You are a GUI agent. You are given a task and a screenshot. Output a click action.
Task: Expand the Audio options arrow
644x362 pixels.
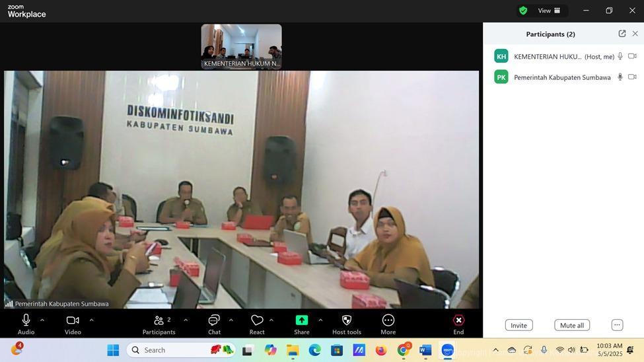pyautogui.click(x=42, y=320)
